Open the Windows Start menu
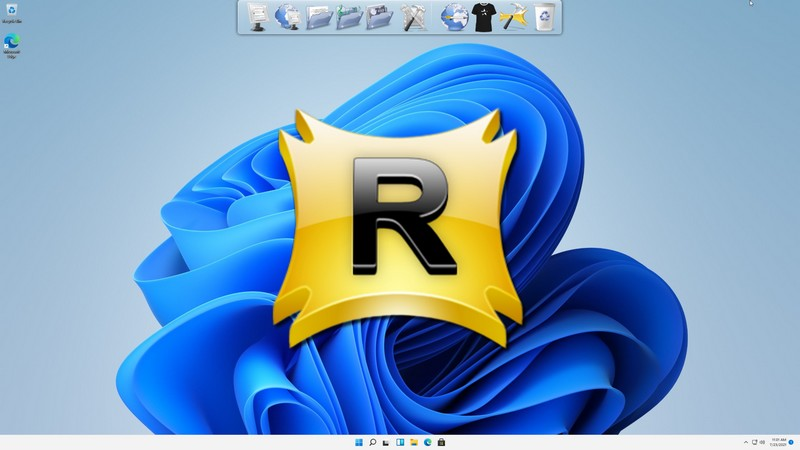Screen dimensions: 800x450 coord(358,442)
